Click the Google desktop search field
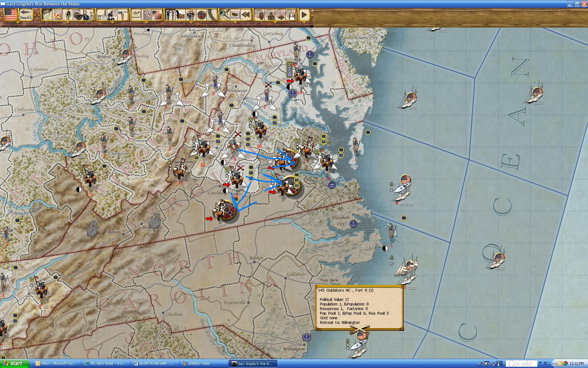The image size is (588, 368). [521, 364]
